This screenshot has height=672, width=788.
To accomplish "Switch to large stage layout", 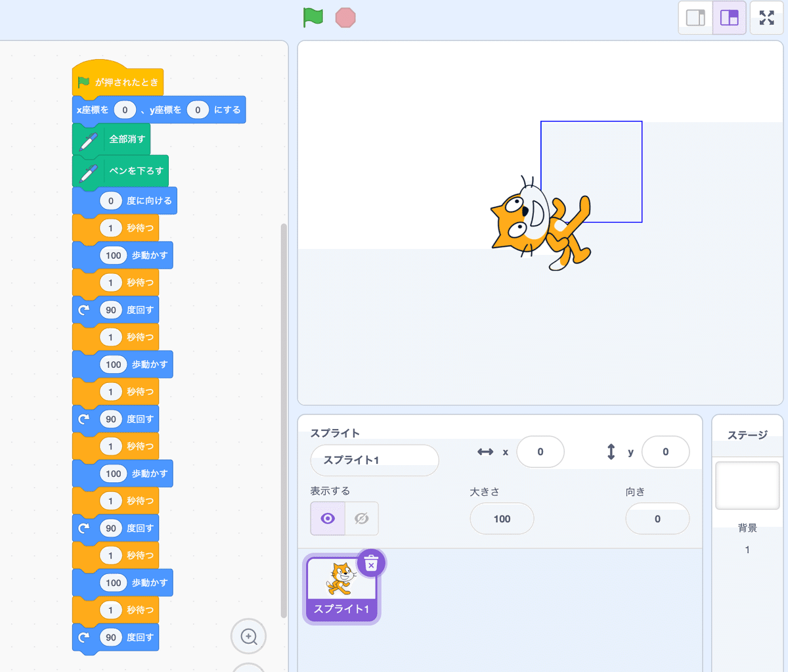I will point(730,18).
